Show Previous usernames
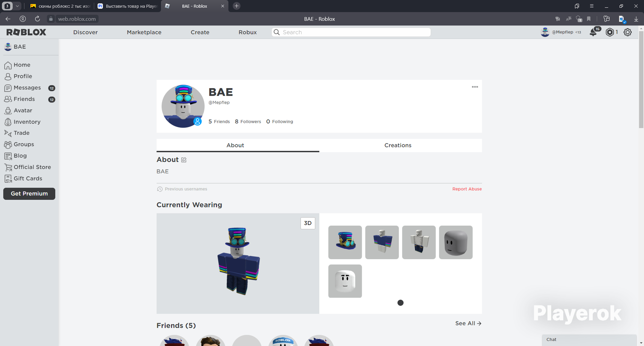 [x=182, y=189]
